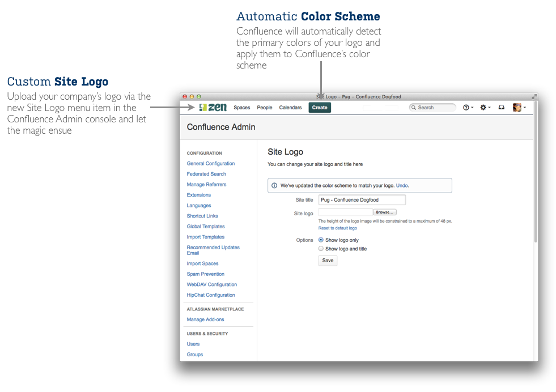
Task: Open Recommended Updates Email settings
Action: pos(213,250)
